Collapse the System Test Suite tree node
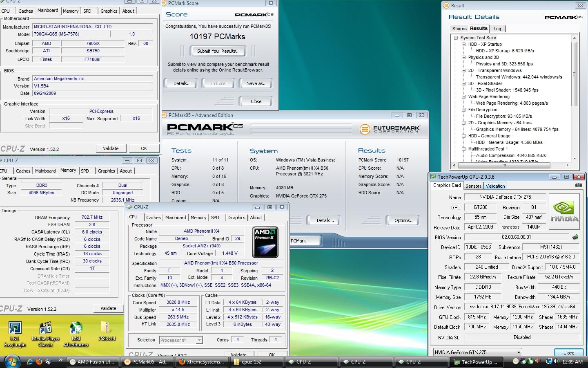588x368 pixels. (x=456, y=38)
